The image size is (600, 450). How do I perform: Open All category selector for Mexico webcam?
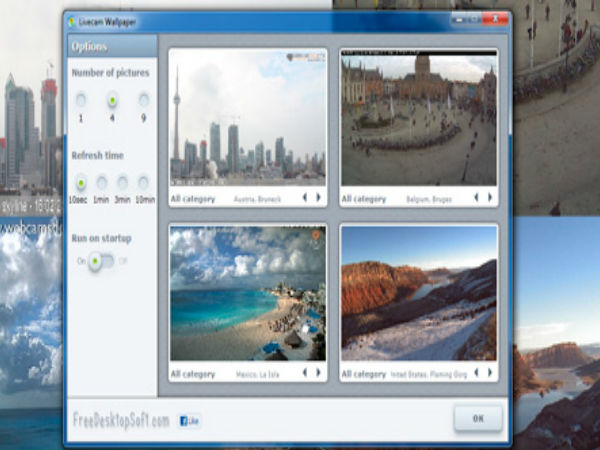[x=193, y=375]
